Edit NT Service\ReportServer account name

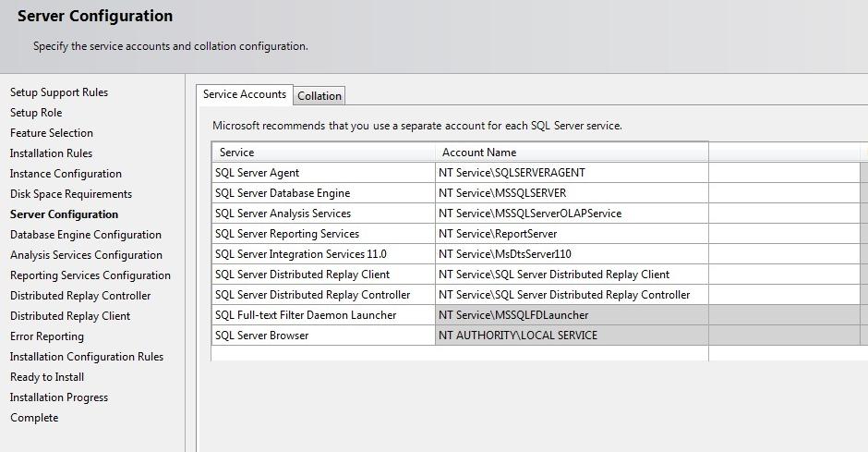(x=572, y=234)
